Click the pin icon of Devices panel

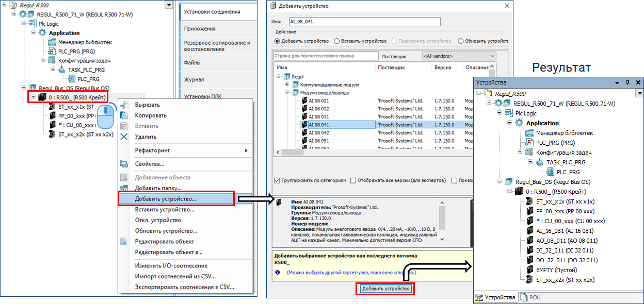pyautogui.click(x=628, y=82)
